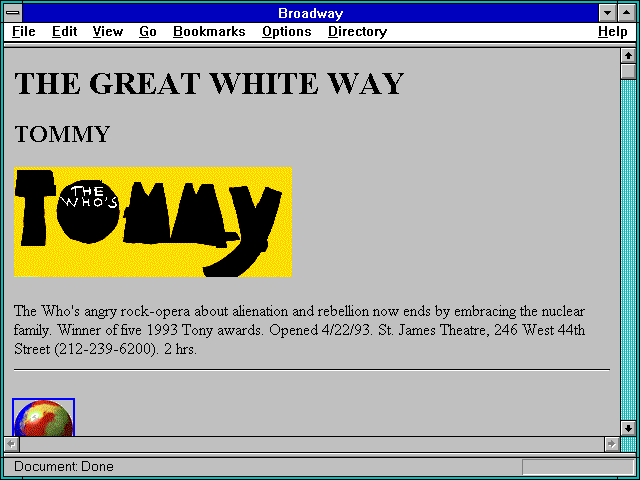The width and height of the screenshot is (640, 480).
Task: Click the paragraph starting 'The Who's angry rock-opera'
Action: (299, 330)
